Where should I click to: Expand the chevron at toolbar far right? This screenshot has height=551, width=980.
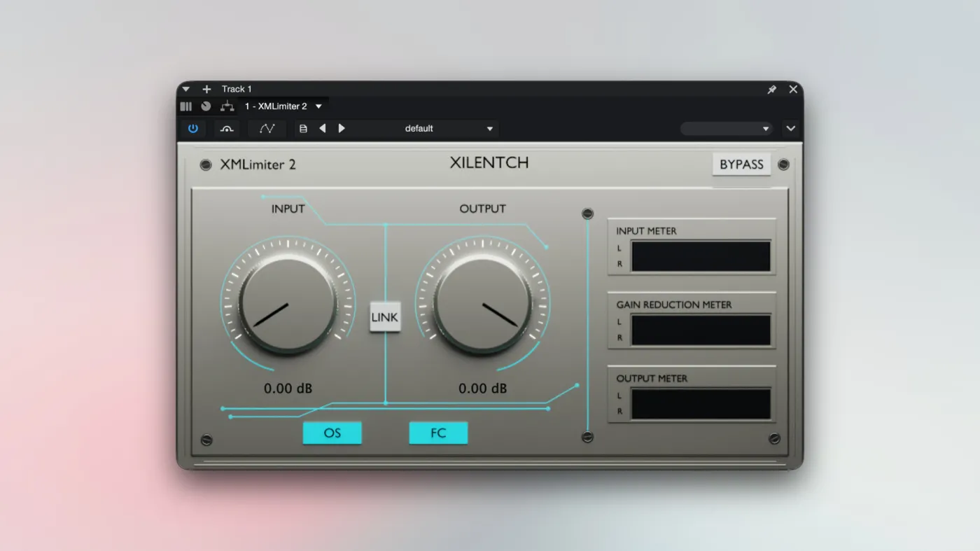pos(791,129)
